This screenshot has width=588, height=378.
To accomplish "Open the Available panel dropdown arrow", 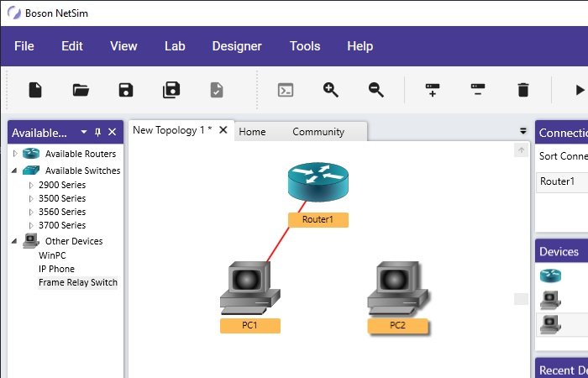I will [x=84, y=132].
